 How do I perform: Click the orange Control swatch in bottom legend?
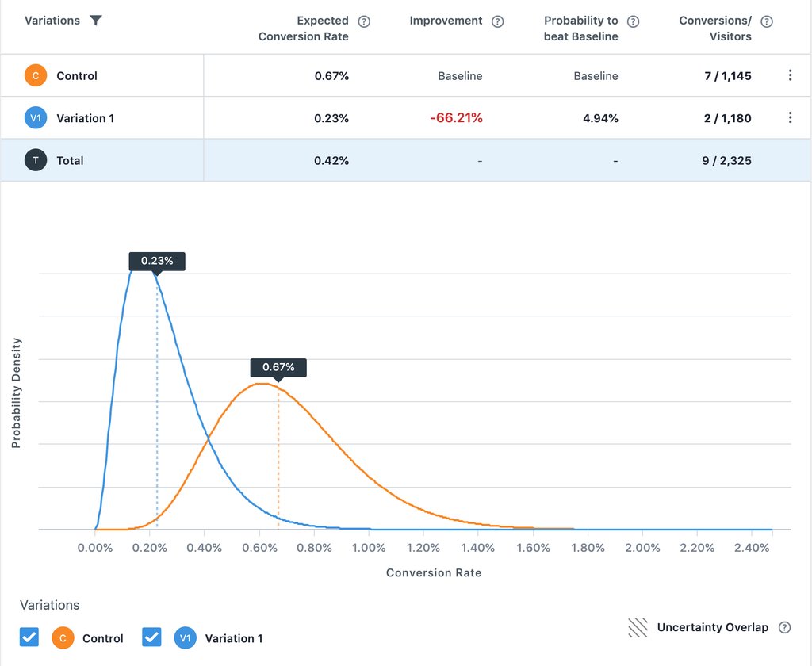[62, 637]
